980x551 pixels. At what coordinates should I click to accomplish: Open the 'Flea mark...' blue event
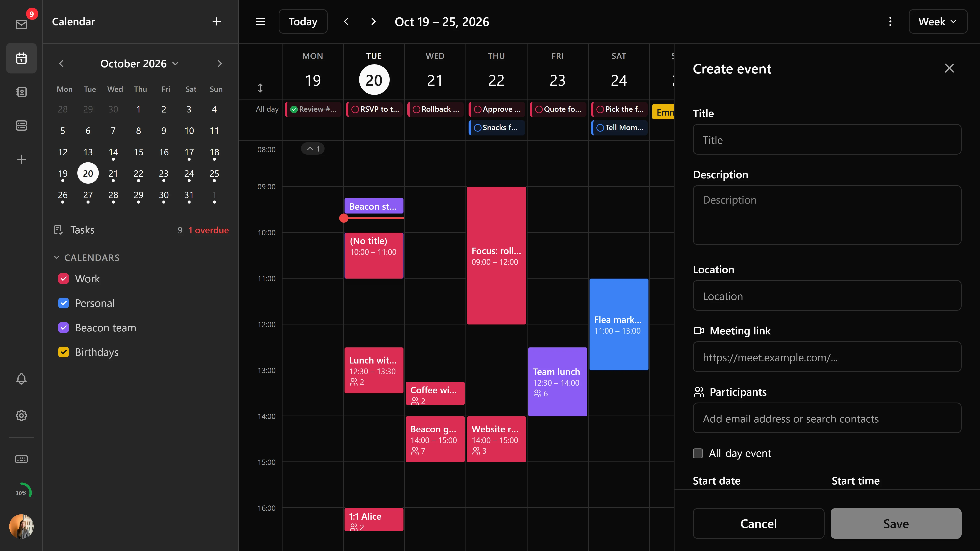[619, 324]
